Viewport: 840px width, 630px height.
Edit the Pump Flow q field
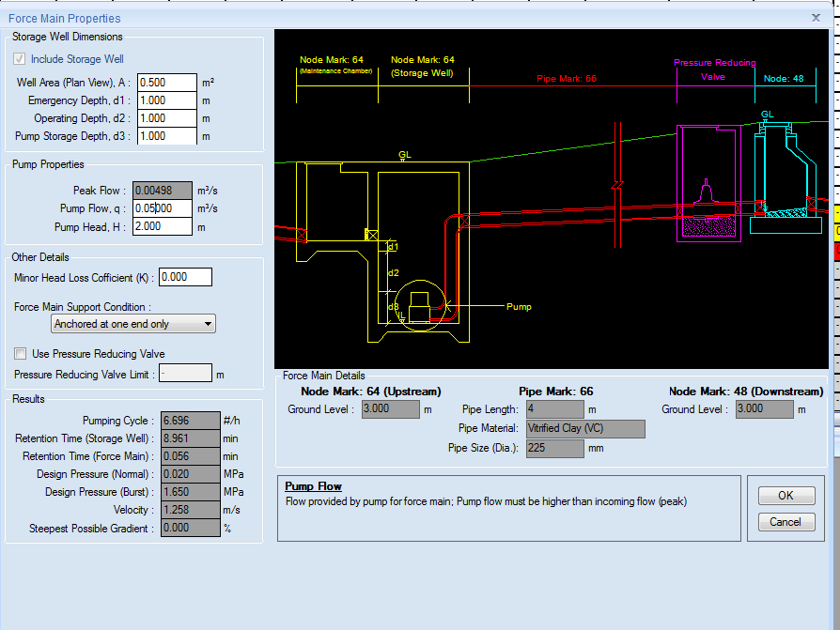click(x=163, y=208)
